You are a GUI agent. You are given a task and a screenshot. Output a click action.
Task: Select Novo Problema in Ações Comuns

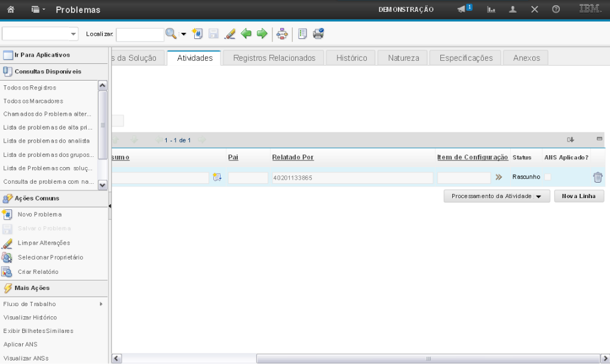(39, 214)
